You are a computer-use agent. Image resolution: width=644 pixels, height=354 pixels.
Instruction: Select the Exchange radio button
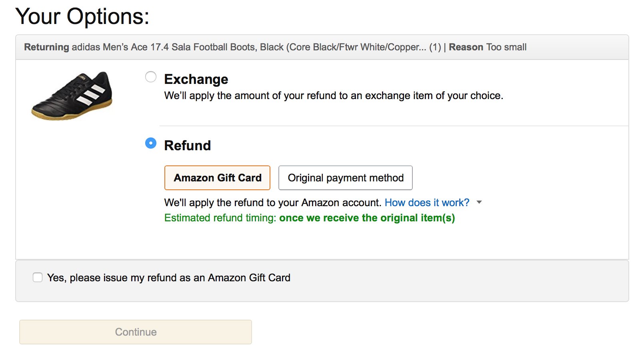[x=151, y=77]
